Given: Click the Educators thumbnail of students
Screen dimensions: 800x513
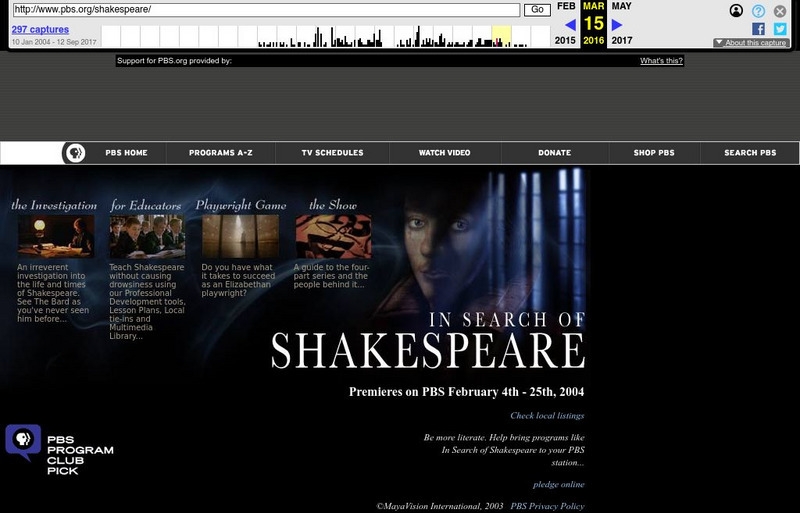Looking at the screenshot, I should [147, 236].
